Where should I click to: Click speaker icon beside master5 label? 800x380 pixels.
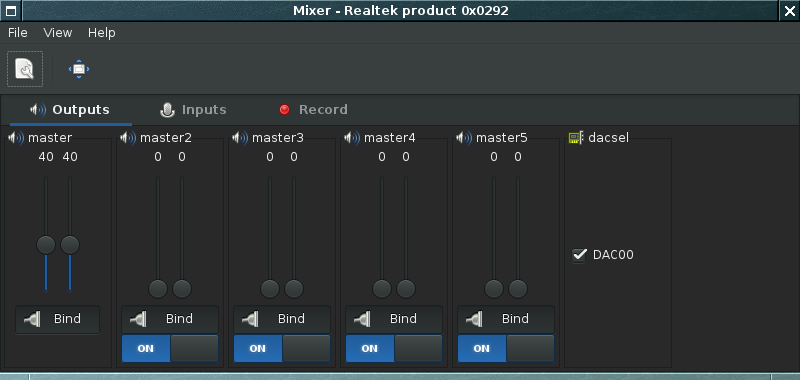point(464,138)
